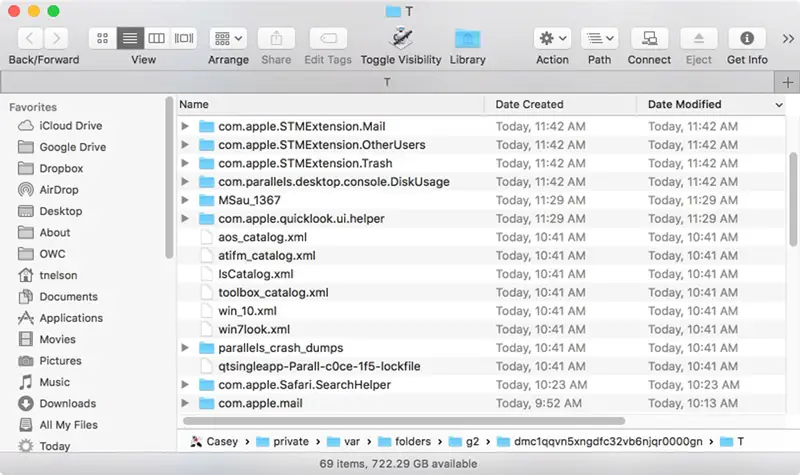Open the Arrange dropdown
Viewport: 800px width, 475px height.
[228, 38]
